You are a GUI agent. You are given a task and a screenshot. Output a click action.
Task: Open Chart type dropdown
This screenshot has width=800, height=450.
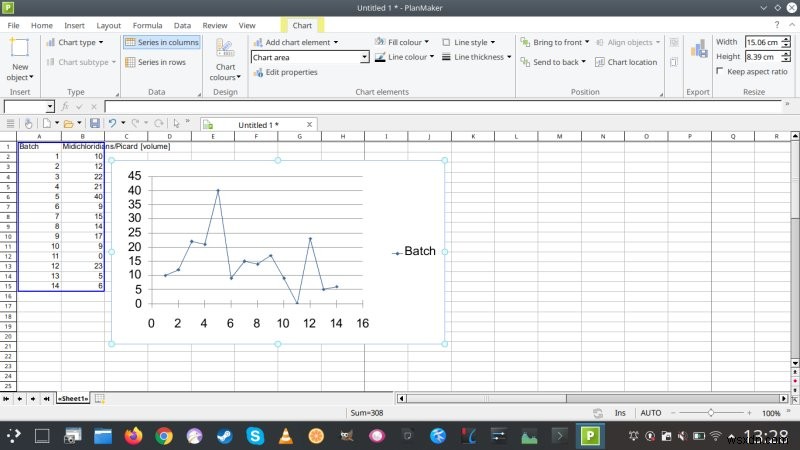[x=74, y=42]
